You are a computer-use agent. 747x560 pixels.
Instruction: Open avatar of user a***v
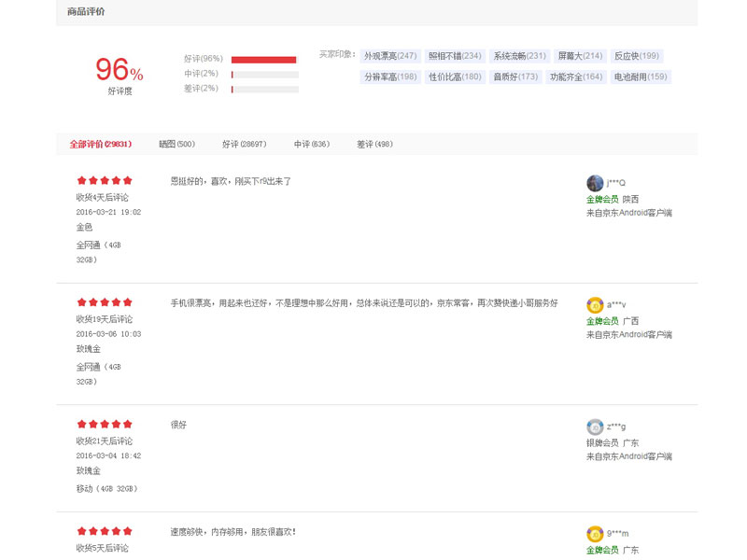click(x=595, y=305)
